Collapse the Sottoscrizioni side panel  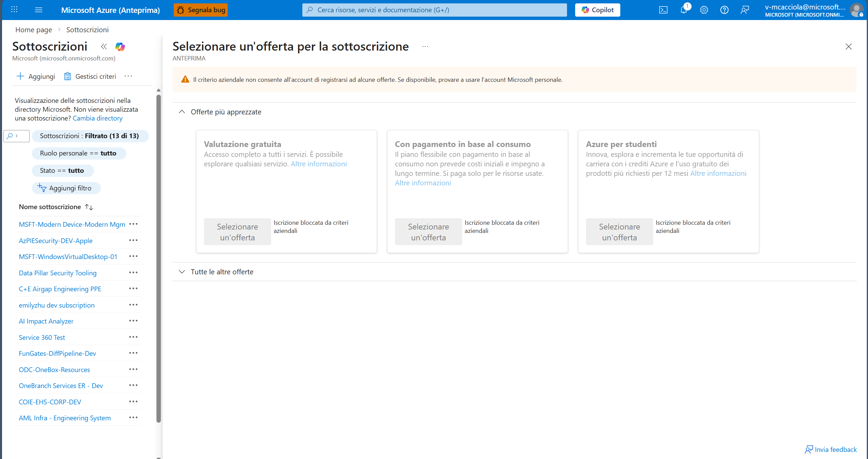tap(104, 47)
